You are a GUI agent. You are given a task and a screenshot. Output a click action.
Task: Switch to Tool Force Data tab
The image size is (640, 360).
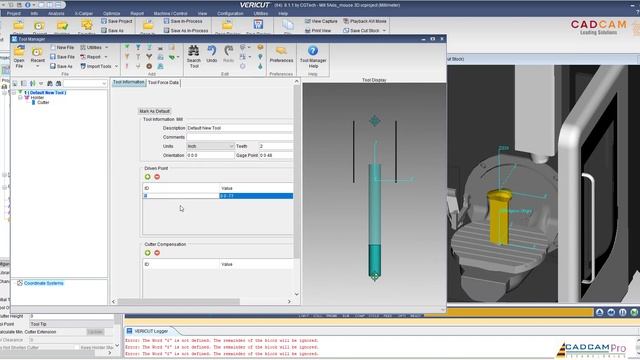(163, 82)
